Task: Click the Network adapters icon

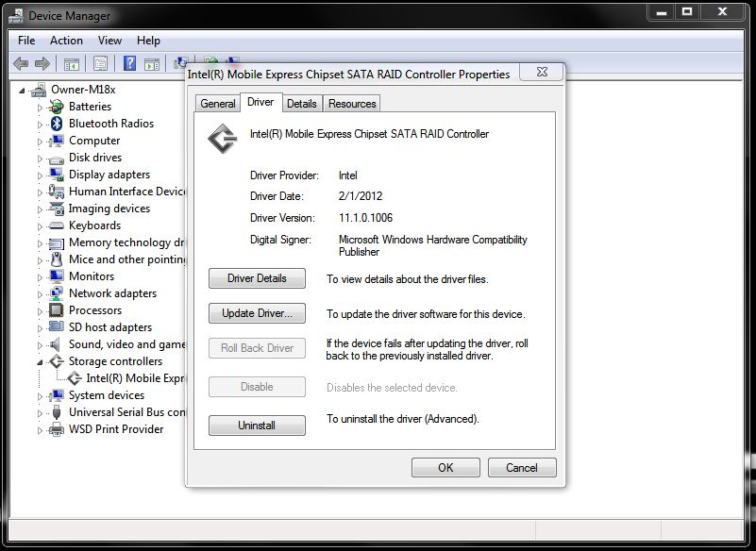Action: (57, 293)
